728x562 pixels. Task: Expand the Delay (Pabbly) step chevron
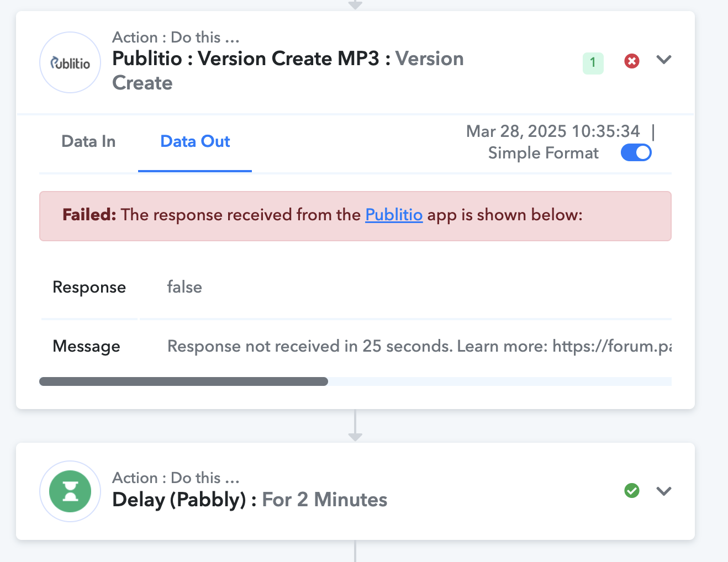664,491
